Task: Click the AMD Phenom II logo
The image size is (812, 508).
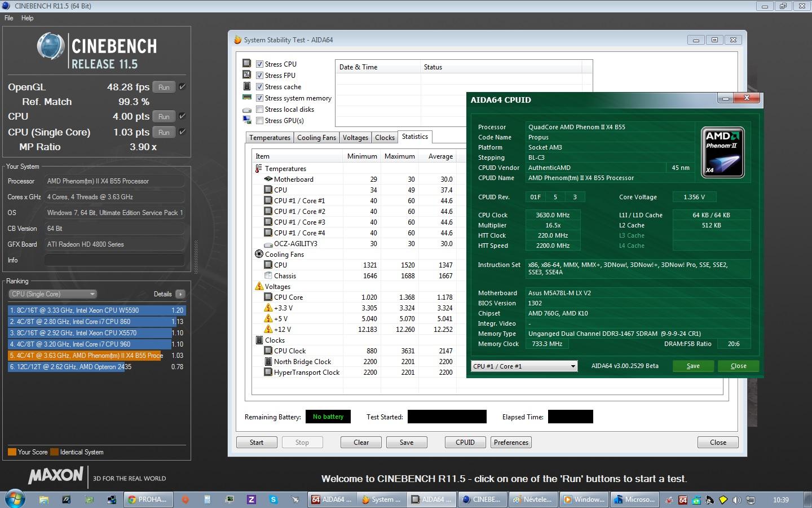Action: click(722, 152)
